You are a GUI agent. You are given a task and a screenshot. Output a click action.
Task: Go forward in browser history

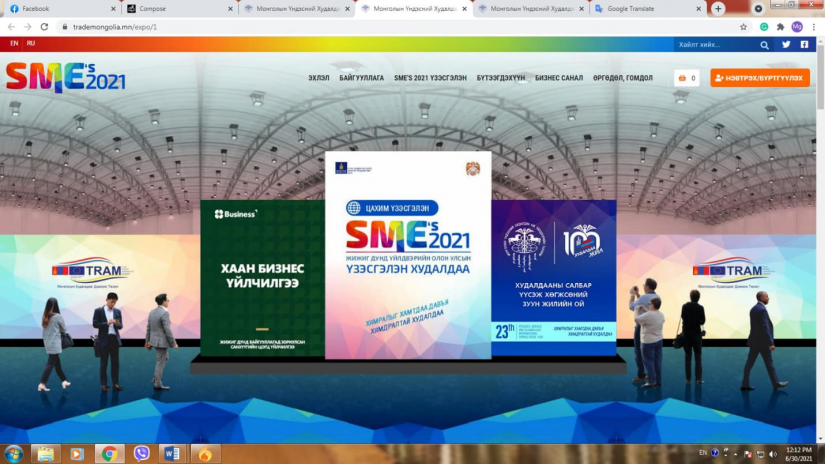[27, 27]
